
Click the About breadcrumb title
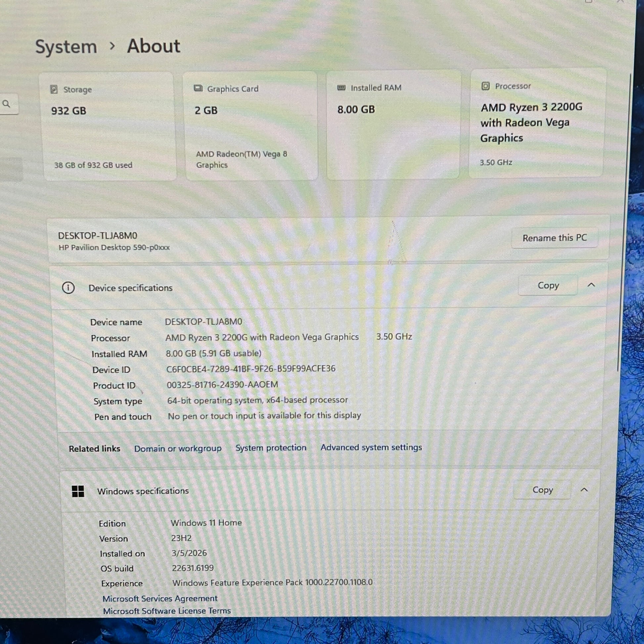tap(154, 46)
